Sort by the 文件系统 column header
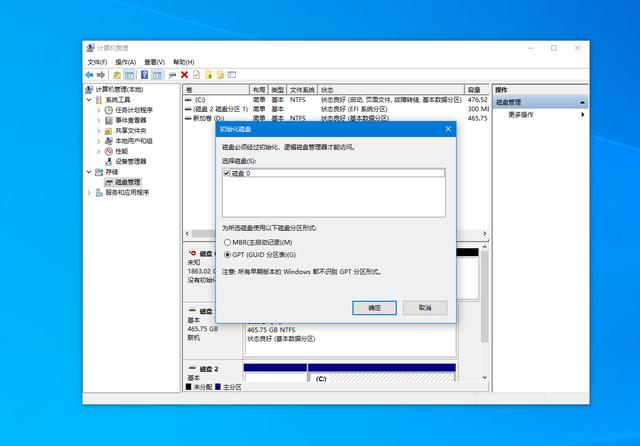This screenshot has height=446, width=640. coord(302,90)
